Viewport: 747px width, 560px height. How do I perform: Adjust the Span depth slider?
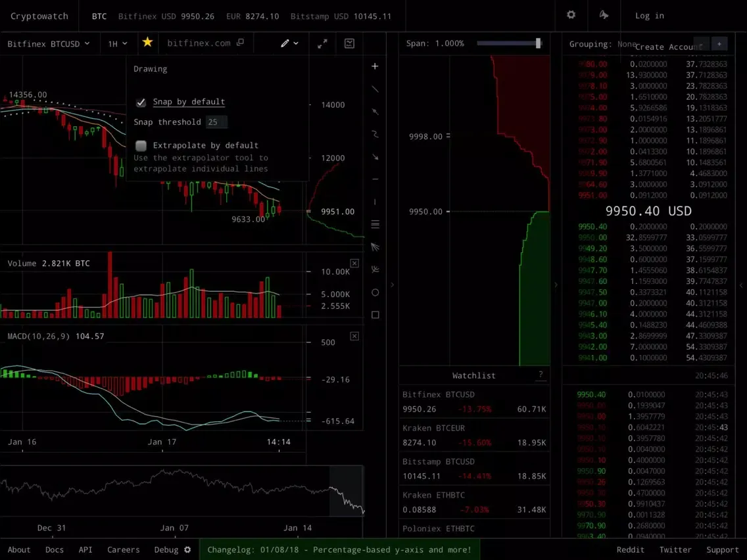coord(538,43)
